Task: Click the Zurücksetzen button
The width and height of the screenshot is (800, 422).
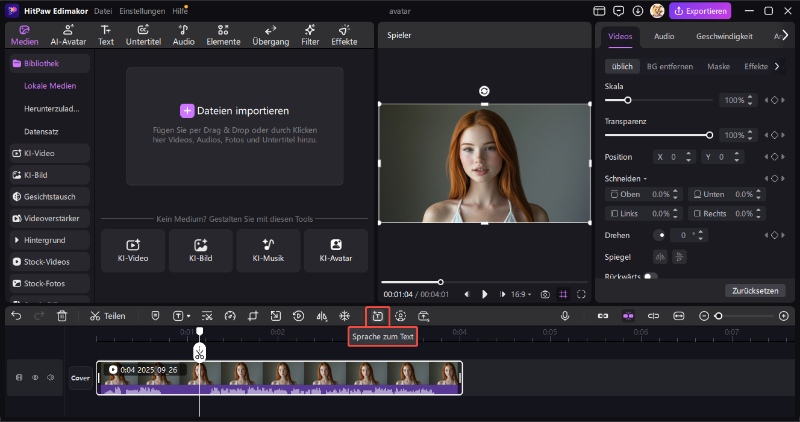Action: click(x=755, y=290)
